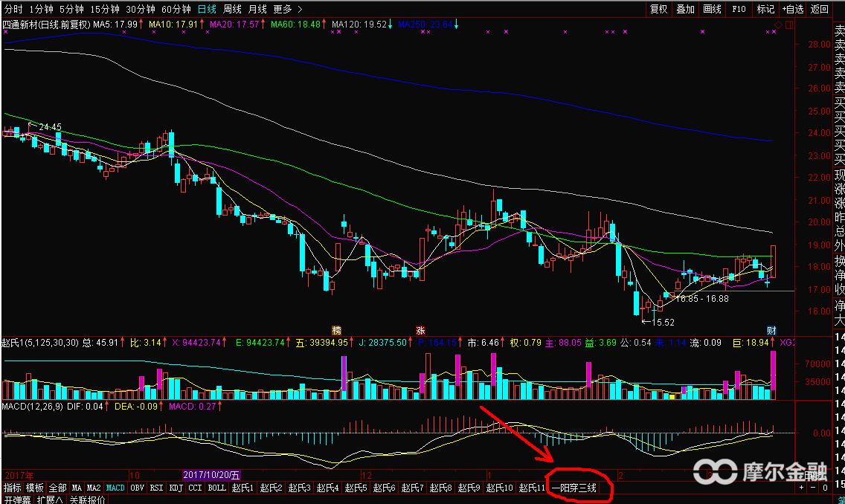Select the 赵氏3 indicator tab

tap(299, 488)
